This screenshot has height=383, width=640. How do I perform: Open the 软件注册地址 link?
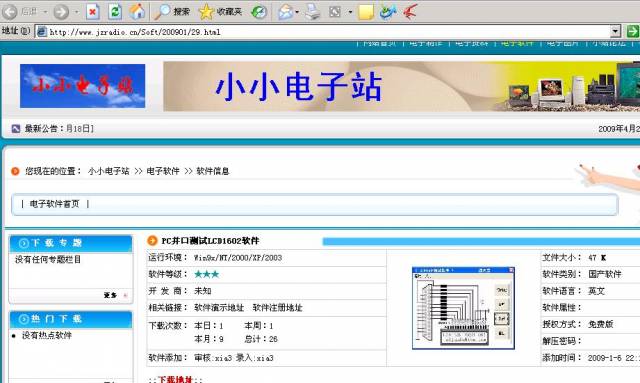pyautogui.click(x=277, y=307)
